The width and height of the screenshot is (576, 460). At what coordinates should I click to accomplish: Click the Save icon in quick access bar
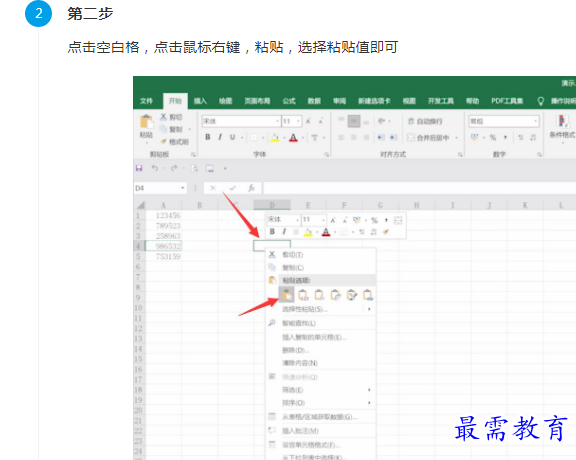point(139,168)
